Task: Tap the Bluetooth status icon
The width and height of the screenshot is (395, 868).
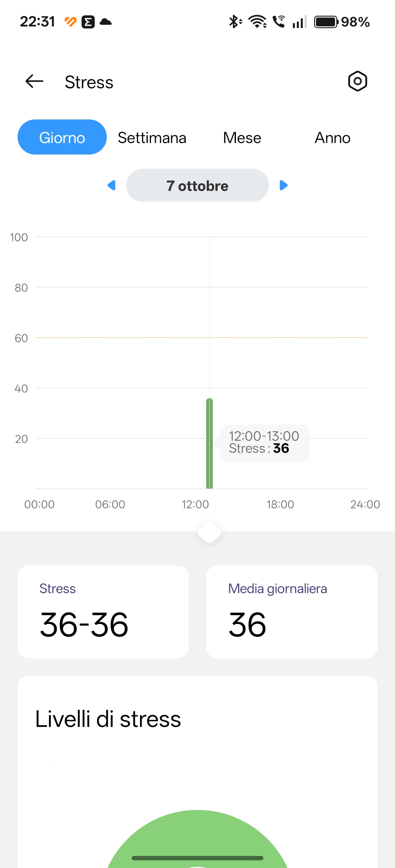Action: (234, 22)
